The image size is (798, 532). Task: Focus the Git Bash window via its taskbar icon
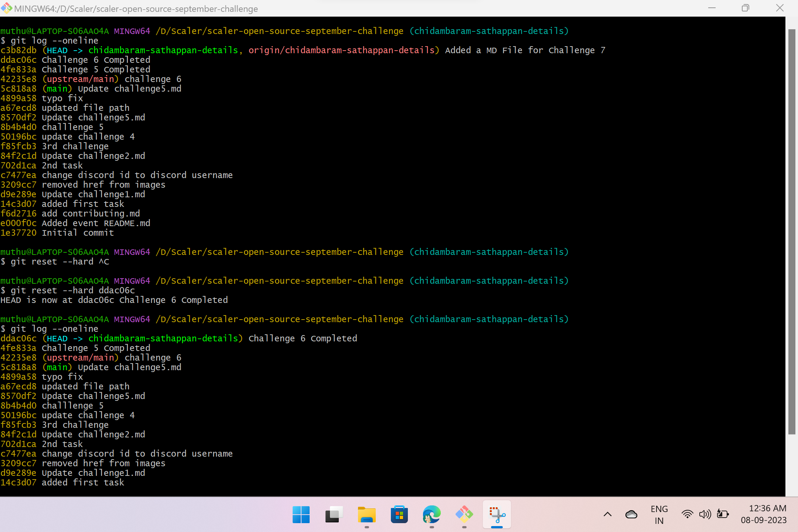click(464, 515)
